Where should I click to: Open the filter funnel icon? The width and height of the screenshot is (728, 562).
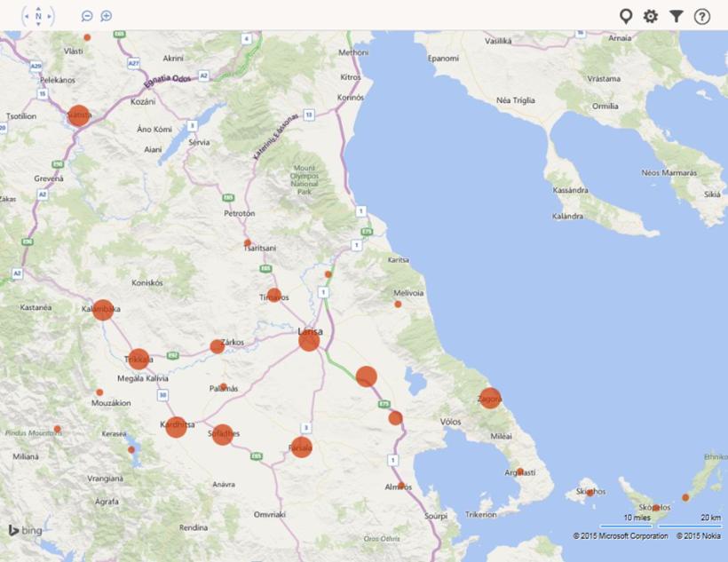pos(677,17)
